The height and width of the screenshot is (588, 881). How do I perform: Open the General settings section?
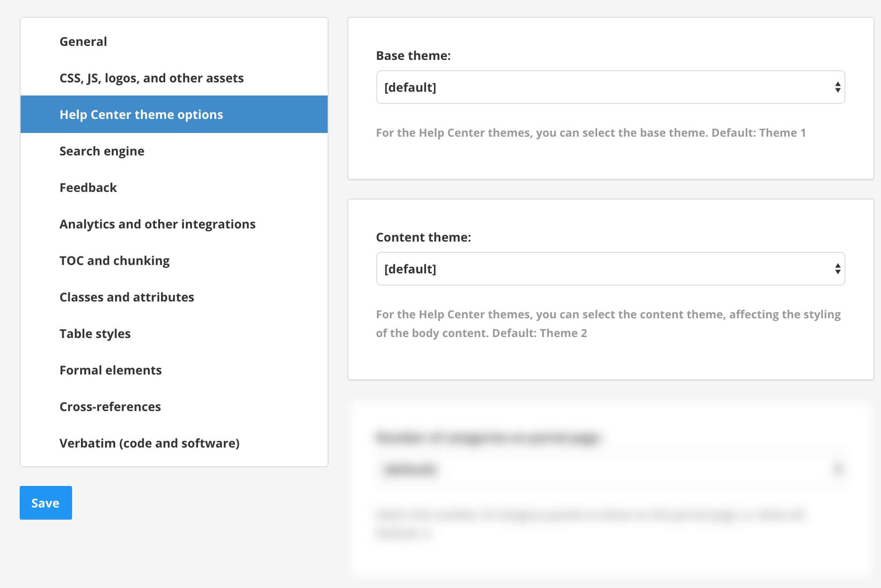coord(83,41)
